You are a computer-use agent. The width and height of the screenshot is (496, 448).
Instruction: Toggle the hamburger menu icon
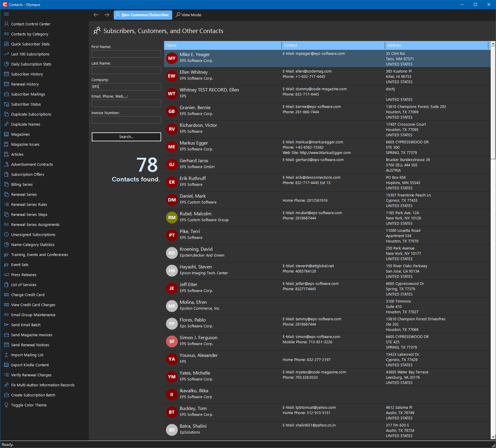pyautogui.click(x=6, y=14)
